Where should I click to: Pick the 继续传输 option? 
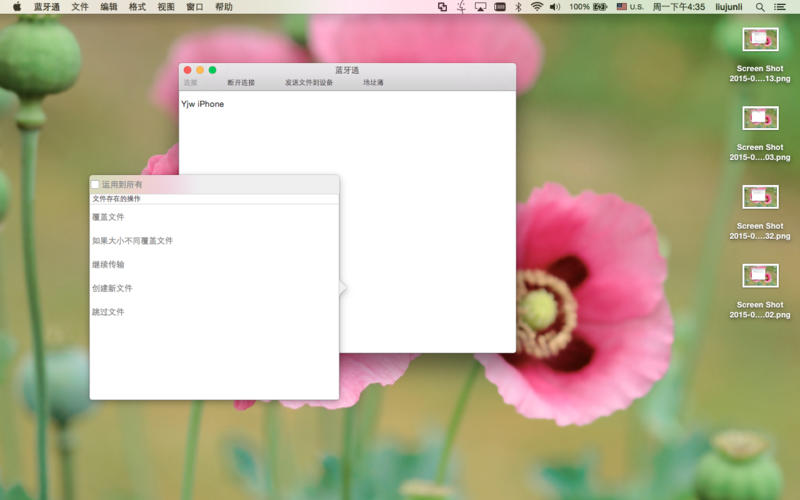108,265
